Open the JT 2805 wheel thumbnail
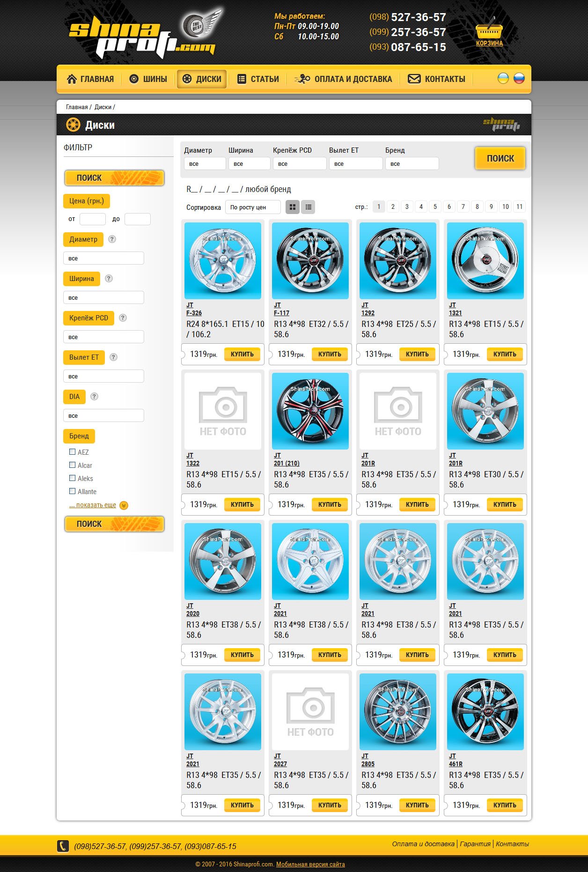This screenshot has width=588, height=872. (x=398, y=712)
